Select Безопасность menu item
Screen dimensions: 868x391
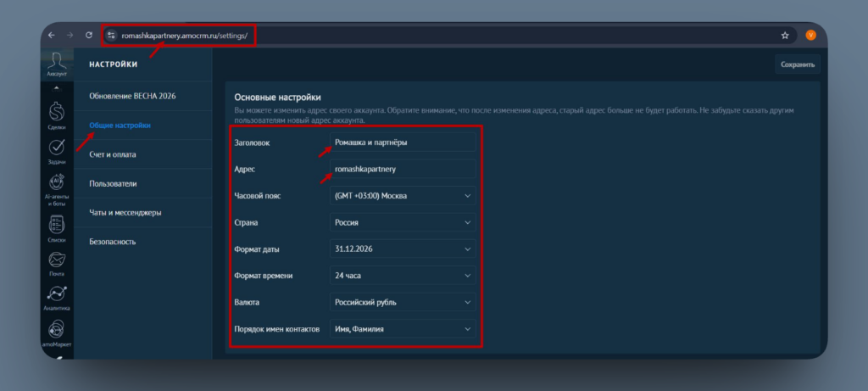tap(142, 242)
